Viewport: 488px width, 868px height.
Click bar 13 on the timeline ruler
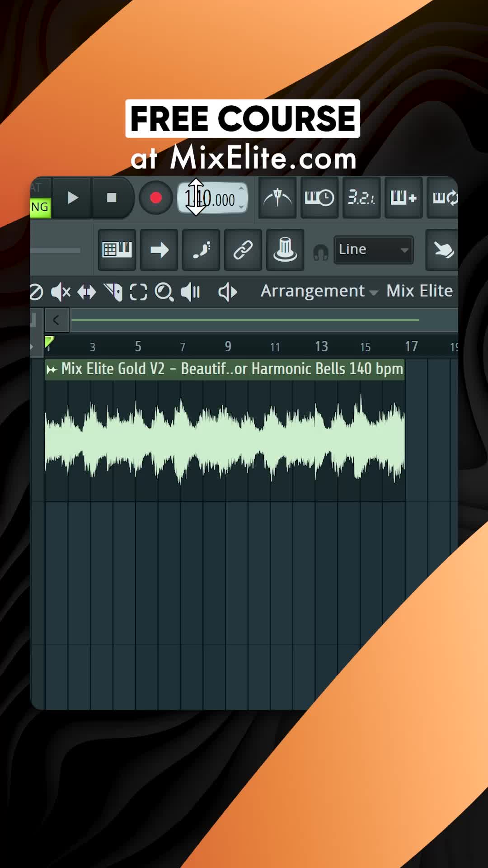[321, 347]
